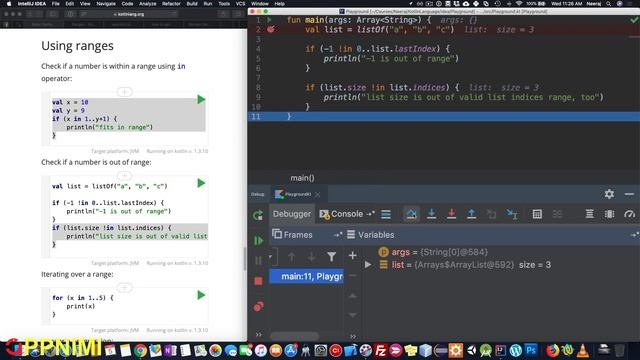This screenshot has width=640, height=360.
Task: Expand hidden left debug toolbar actions
Action: pos(258,335)
